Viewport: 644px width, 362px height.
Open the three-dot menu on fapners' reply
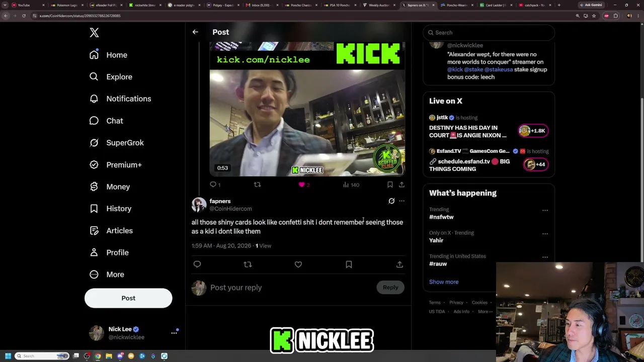point(401,201)
